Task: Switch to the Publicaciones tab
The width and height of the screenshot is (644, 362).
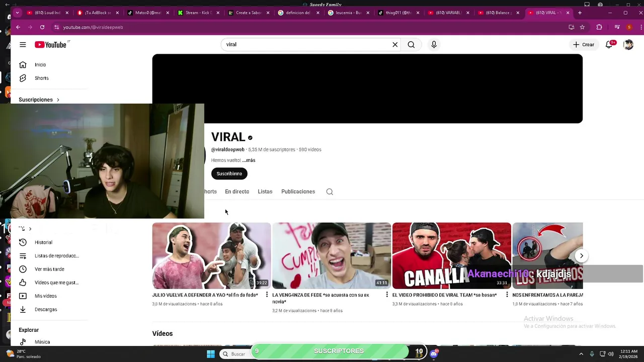Action: click(298, 192)
